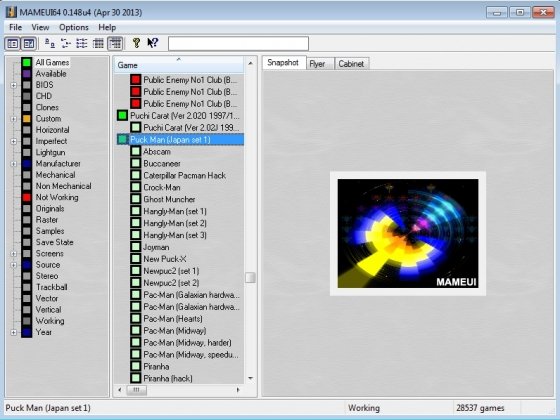This screenshot has width=560, height=420.
Task: Click the orange Custom folder icon
Action: point(27,119)
